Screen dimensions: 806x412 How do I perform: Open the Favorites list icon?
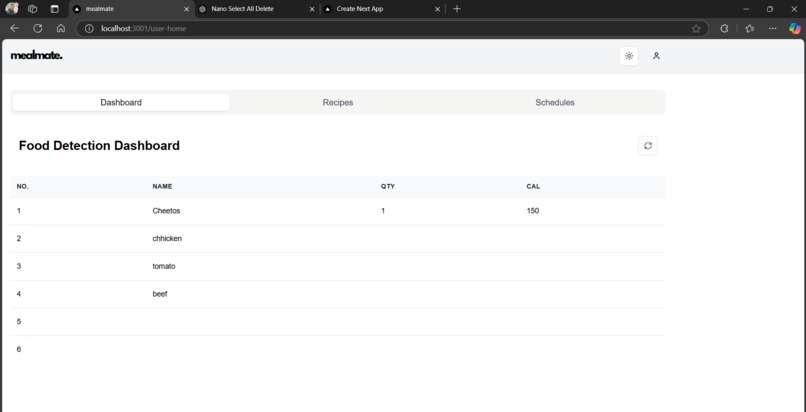749,29
